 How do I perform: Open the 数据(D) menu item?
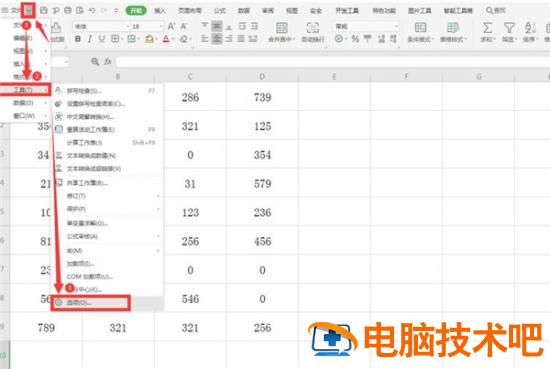[25, 103]
